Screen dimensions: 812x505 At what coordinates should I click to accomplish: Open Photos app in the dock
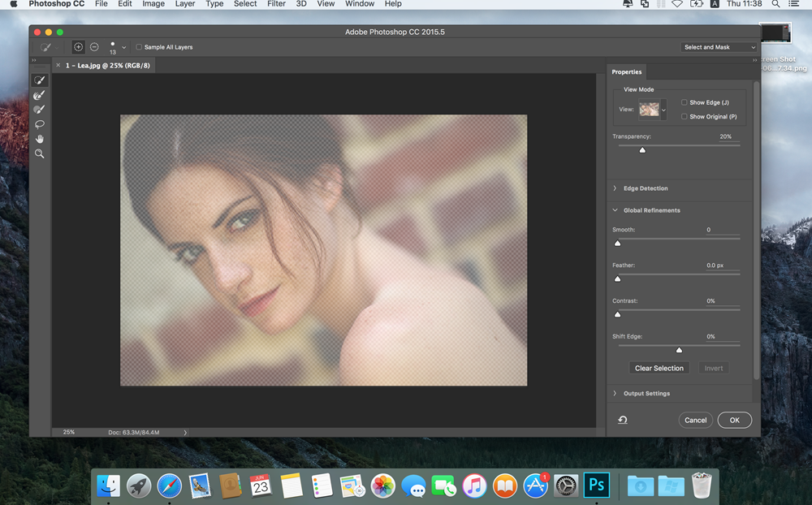(382, 486)
